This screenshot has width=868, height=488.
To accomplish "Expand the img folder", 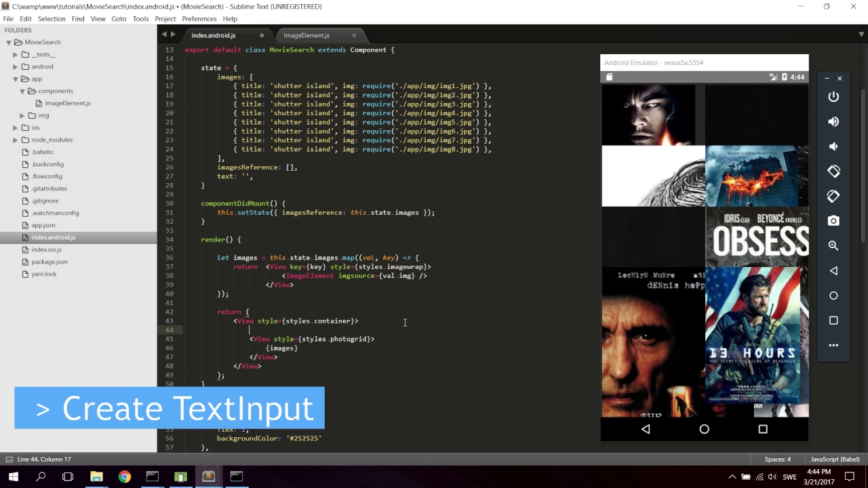I will pos(22,115).
